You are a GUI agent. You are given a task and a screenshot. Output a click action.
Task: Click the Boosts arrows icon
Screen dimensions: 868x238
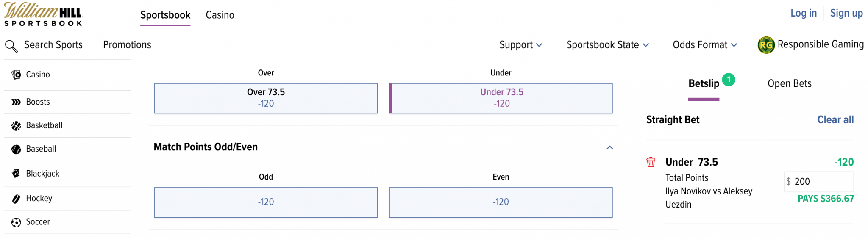[x=16, y=102]
